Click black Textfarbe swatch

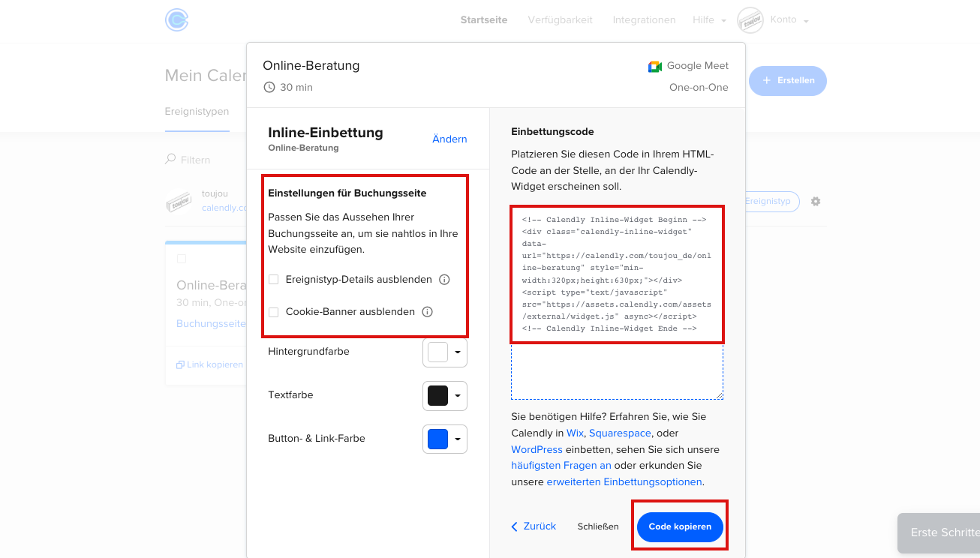click(437, 395)
